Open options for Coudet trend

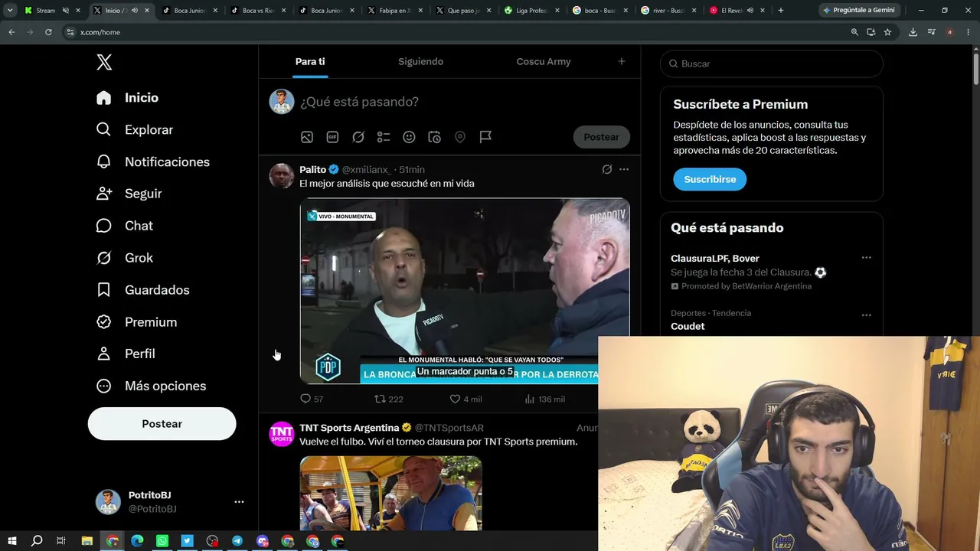click(x=866, y=315)
